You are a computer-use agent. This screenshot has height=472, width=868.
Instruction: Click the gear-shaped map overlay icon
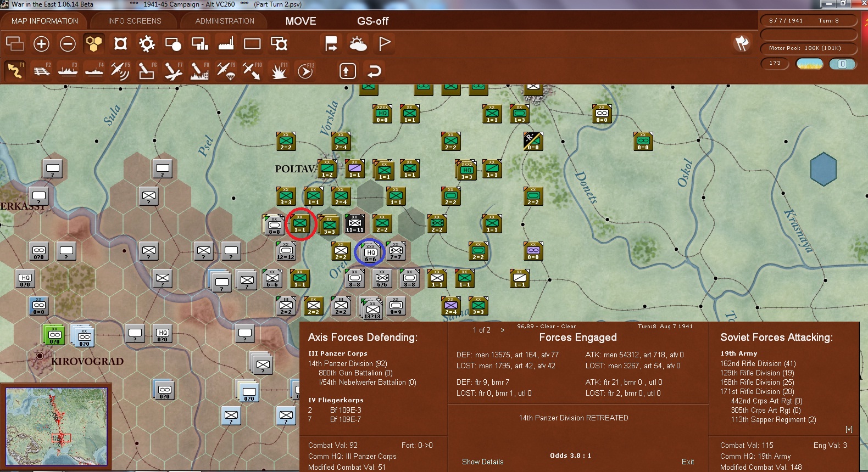pos(147,43)
